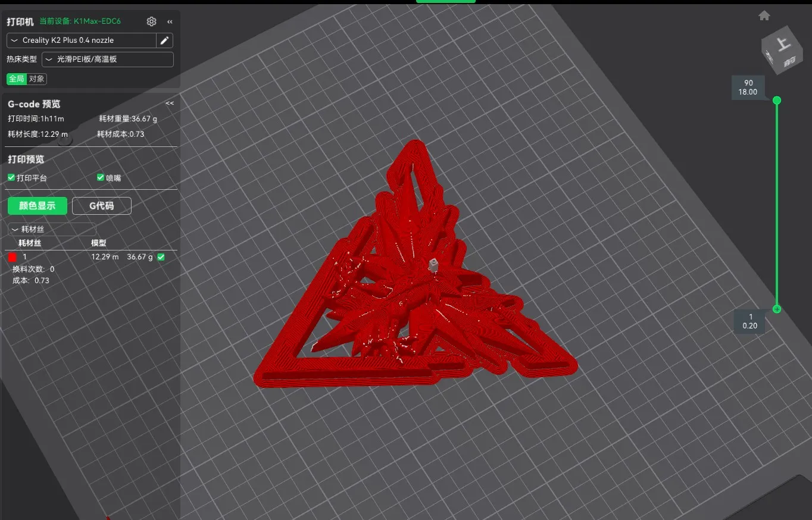Click the 打印预览 heading
The height and width of the screenshot is (520, 812).
coord(26,159)
